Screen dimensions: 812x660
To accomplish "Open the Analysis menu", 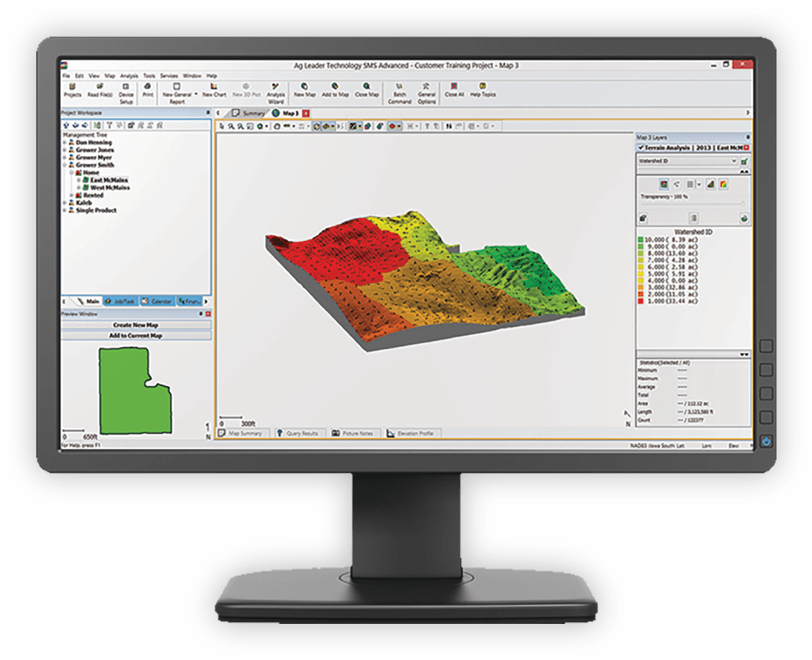I will pyautogui.click(x=129, y=76).
